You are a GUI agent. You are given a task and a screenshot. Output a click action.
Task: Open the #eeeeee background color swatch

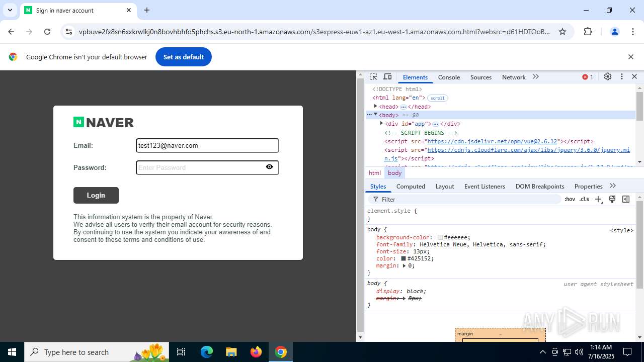click(x=440, y=237)
